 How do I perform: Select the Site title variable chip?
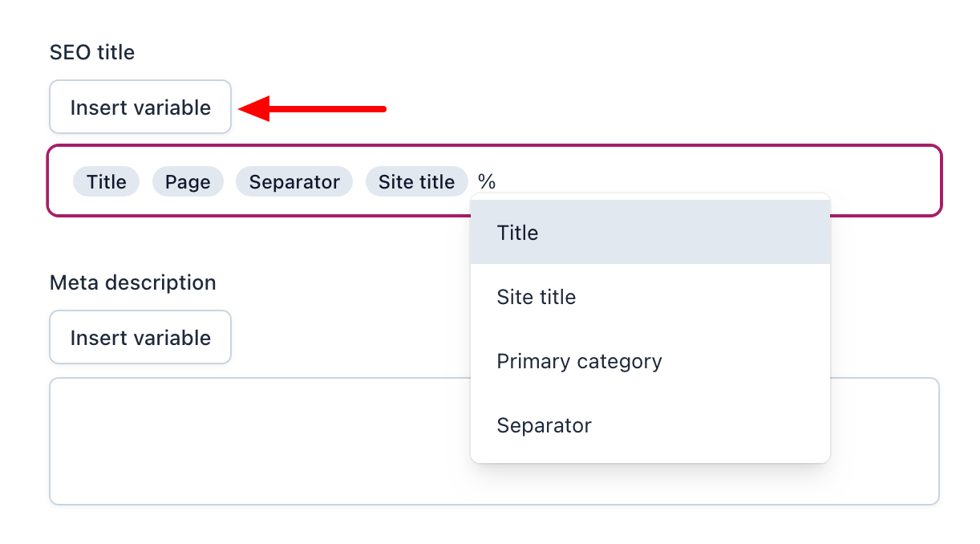point(416,181)
